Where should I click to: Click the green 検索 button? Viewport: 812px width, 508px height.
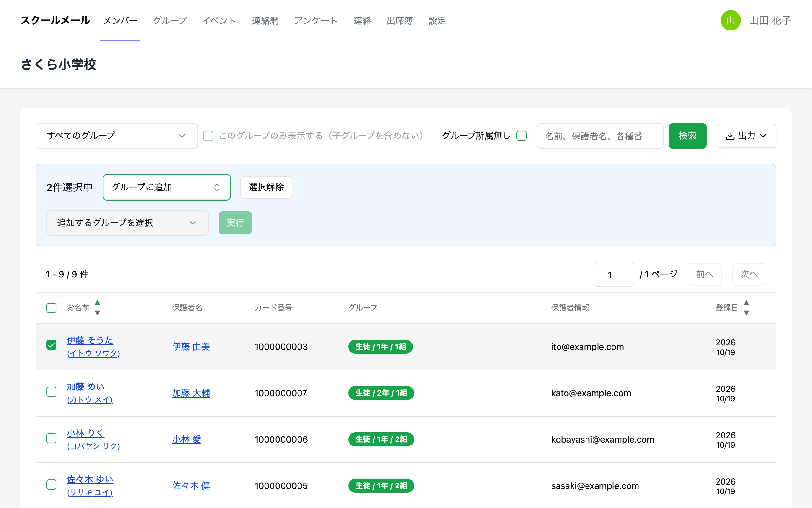(687, 136)
